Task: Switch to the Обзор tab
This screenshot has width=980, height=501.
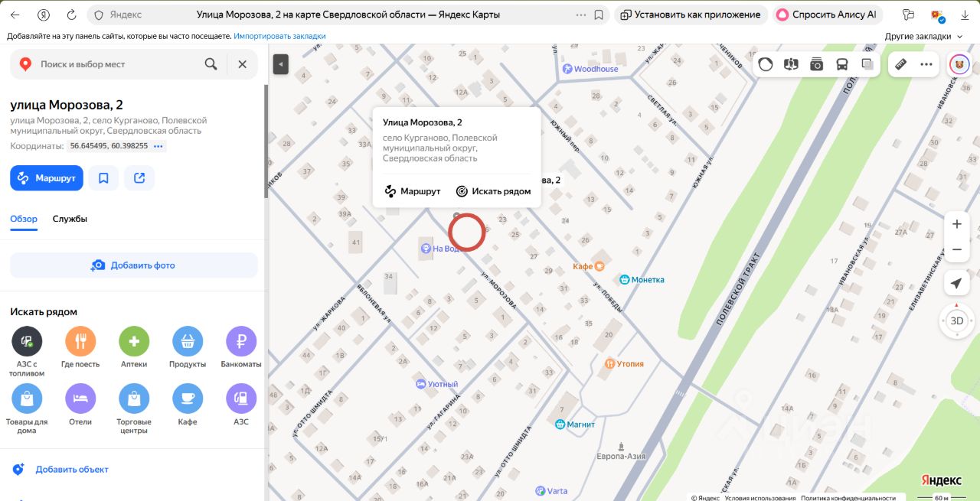Action: point(24,219)
